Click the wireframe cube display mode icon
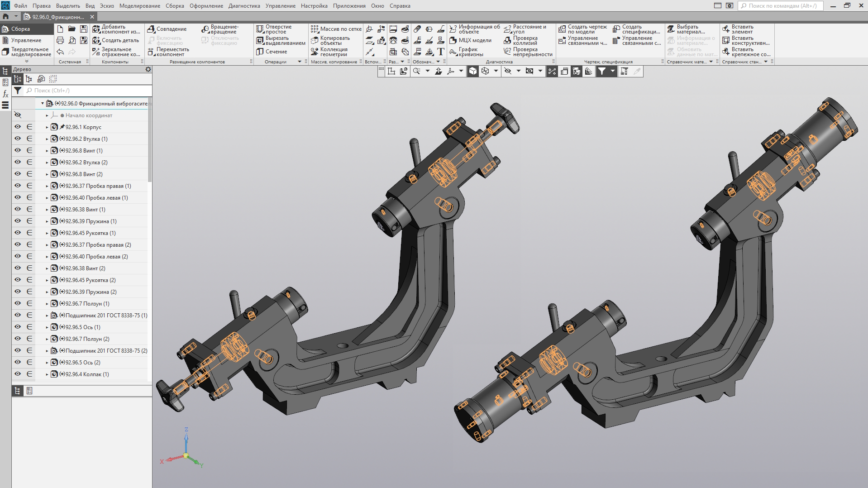The height and width of the screenshot is (488, 868). tap(485, 71)
